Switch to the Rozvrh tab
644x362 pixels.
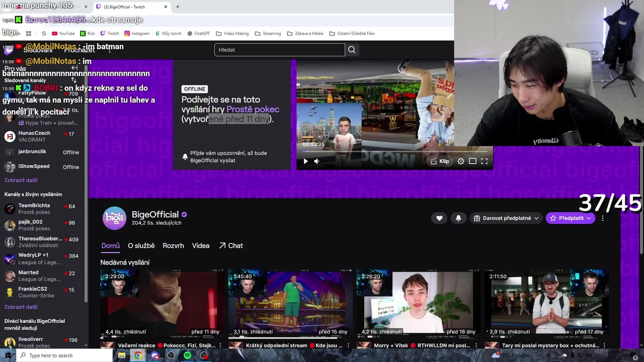click(x=173, y=246)
